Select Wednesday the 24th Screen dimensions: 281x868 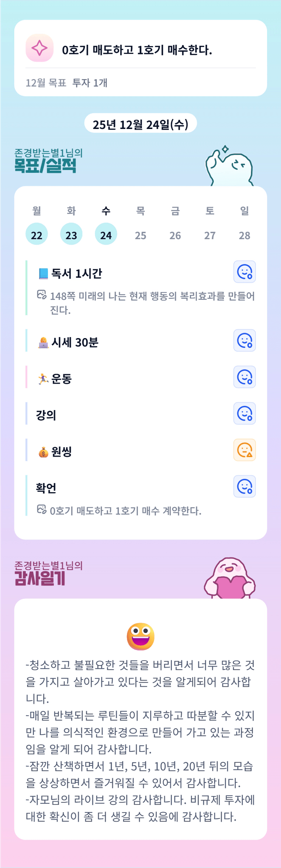[106, 234]
